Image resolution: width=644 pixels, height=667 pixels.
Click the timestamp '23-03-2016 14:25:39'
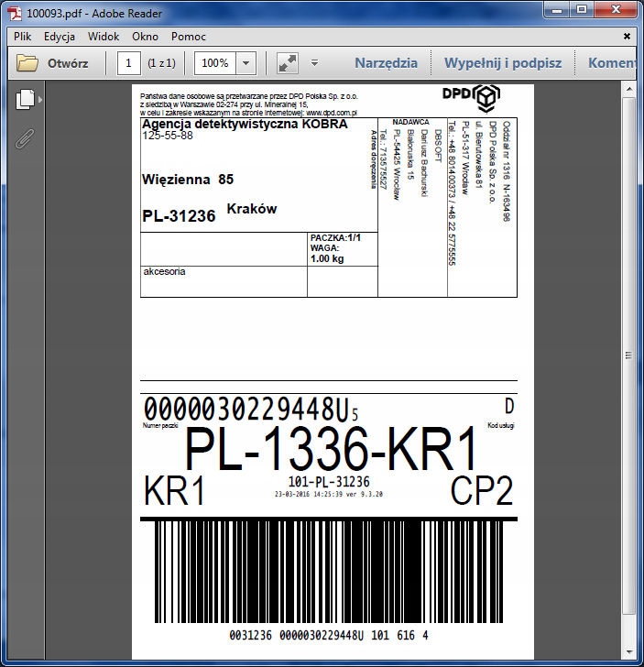(x=310, y=495)
